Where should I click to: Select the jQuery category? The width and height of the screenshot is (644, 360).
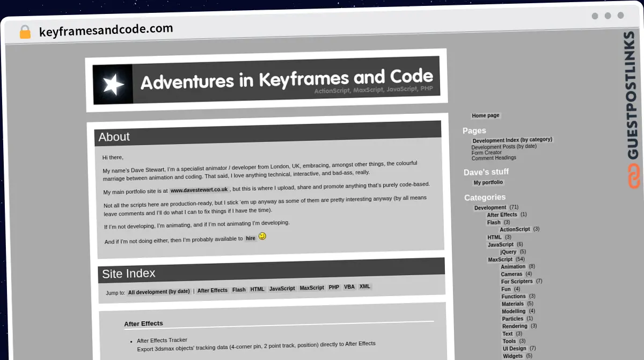coord(508,251)
